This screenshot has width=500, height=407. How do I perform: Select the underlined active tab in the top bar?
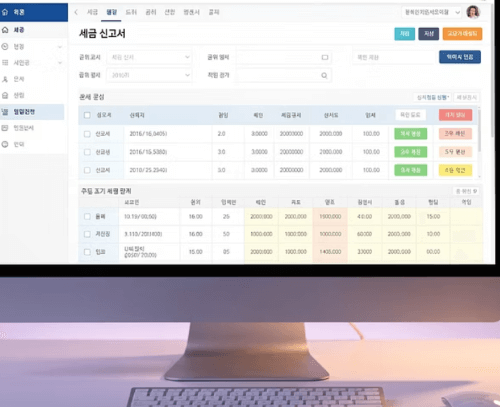(x=111, y=12)
